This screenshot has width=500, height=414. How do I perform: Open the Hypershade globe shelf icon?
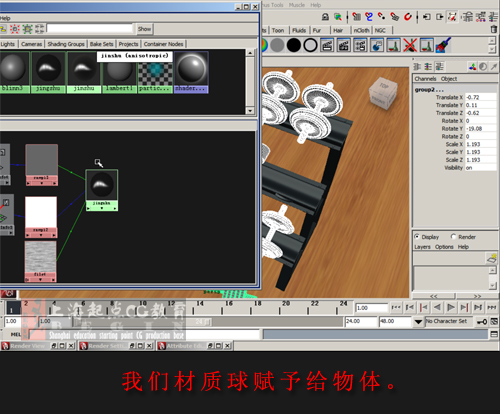(x=377, y=45)
